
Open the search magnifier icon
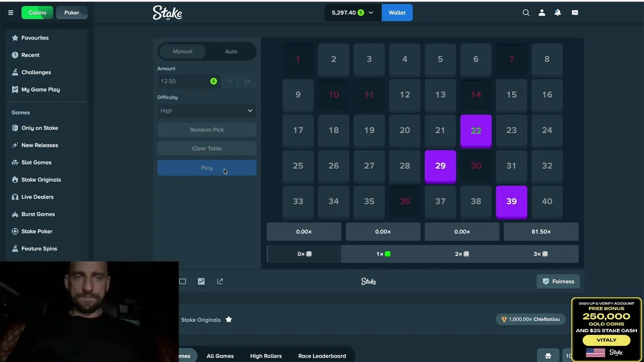(526, 13)
